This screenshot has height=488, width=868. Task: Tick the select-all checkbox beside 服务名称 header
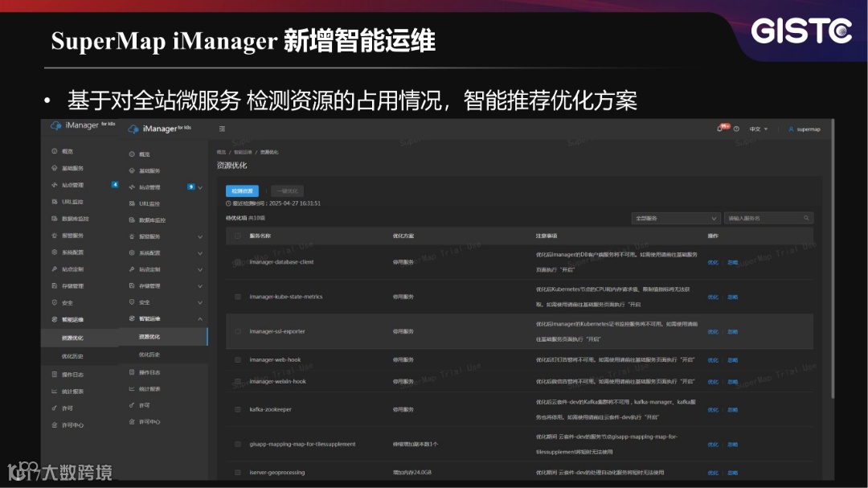coord(237,236)
